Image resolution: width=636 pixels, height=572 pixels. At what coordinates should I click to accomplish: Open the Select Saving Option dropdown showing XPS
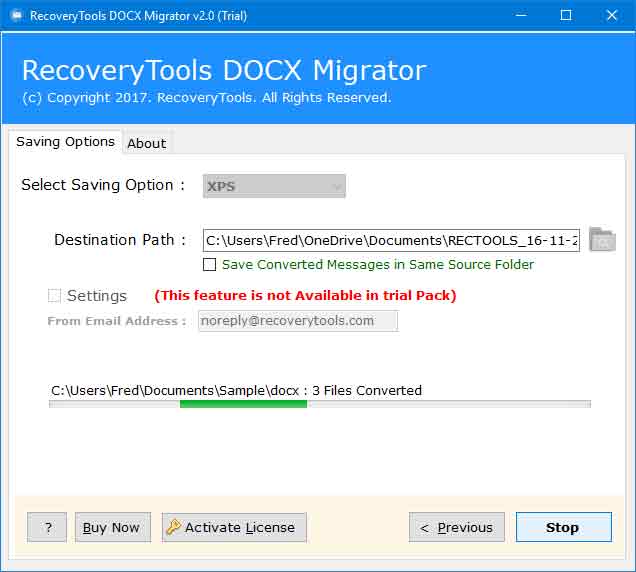(274, 186)
